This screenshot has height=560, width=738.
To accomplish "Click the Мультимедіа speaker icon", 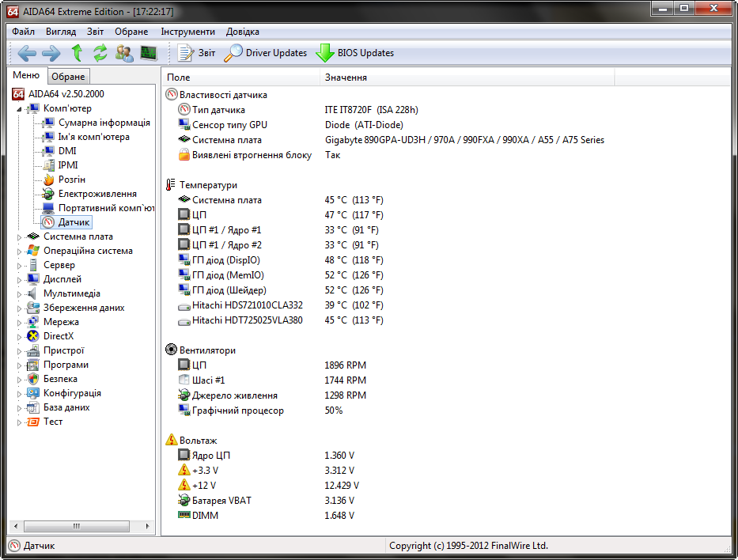I will (x=33, y=293).
